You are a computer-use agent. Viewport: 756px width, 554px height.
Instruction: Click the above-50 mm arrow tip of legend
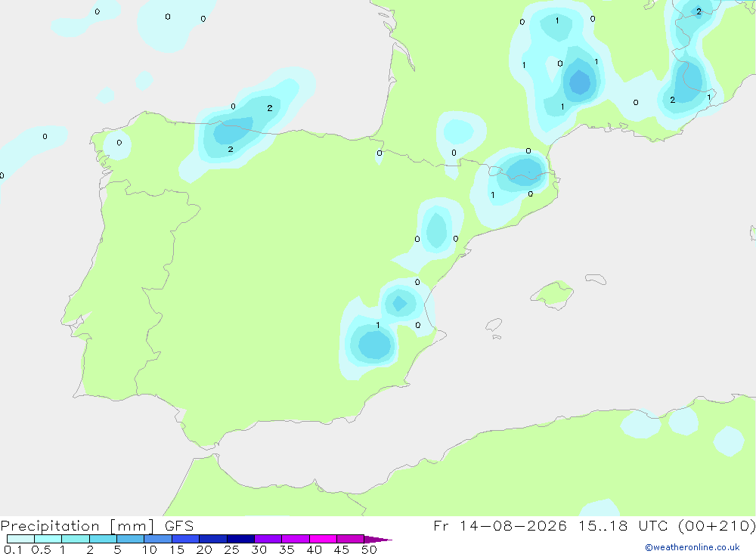378,539
